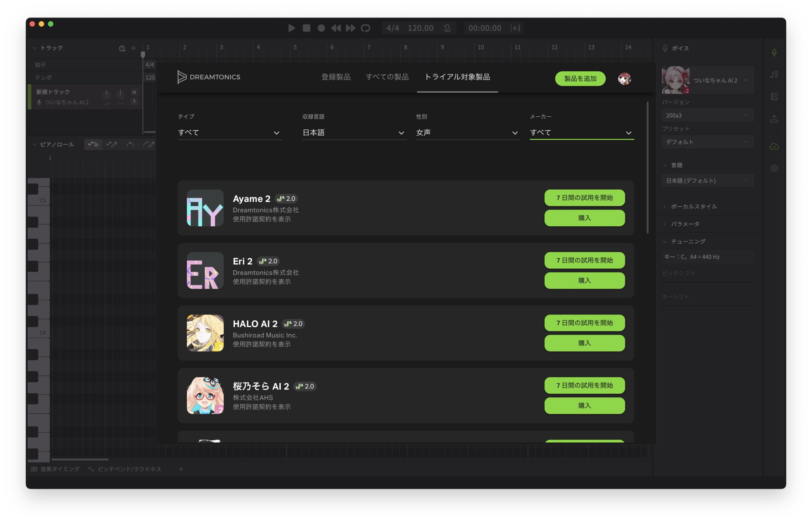This screenshot has width=812, height=523.
Task: Show the license agreement for HALO AI 2
Action: click(x=262, y=344)
